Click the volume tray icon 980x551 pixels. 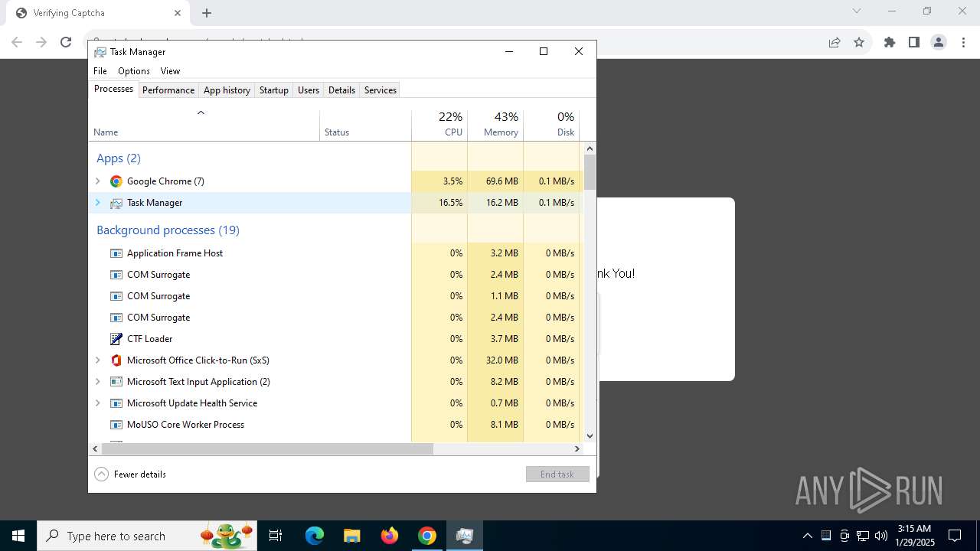pyautogui.click(x=881, y=536)
